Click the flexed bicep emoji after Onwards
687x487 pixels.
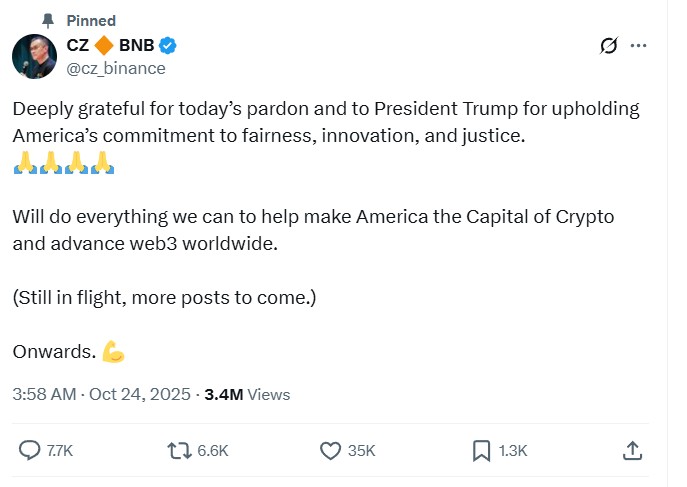(114, 352)
